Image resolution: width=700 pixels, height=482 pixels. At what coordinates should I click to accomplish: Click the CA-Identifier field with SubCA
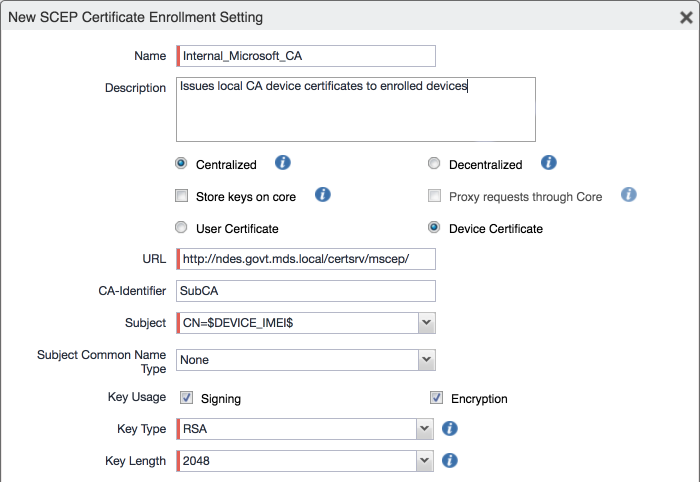pos(306,291)
